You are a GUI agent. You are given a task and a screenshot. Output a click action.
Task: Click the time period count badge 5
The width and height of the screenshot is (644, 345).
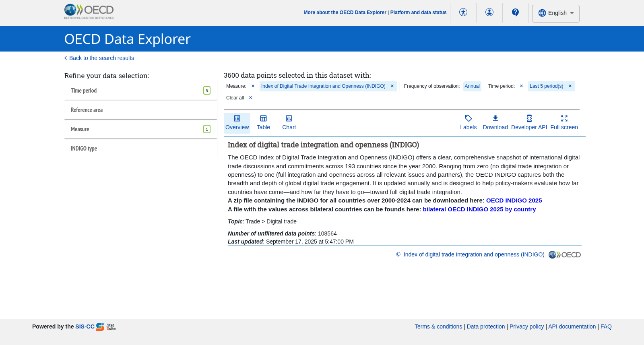coord(207,91)
